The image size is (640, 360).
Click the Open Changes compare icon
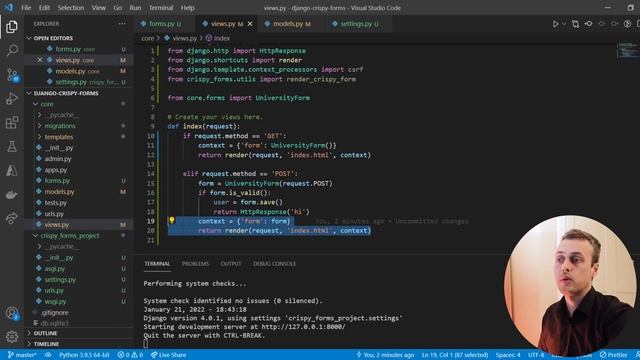click(x=575, y=24)
